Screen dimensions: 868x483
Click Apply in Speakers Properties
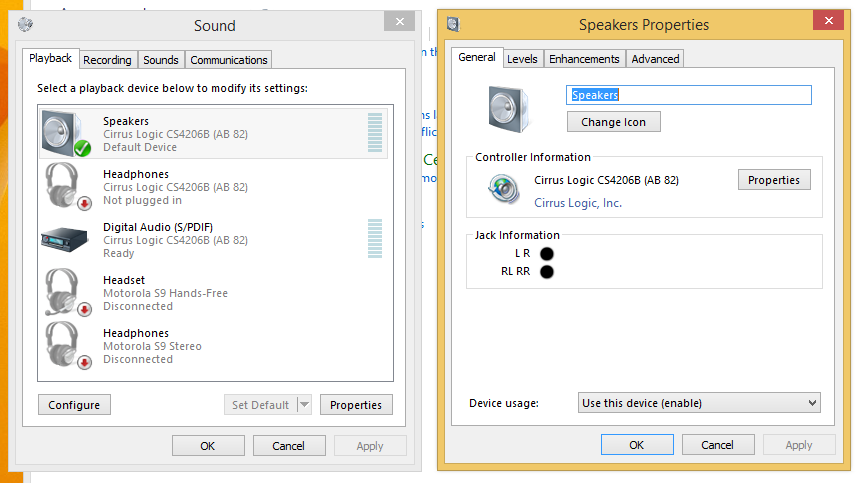tap(799, 444)
